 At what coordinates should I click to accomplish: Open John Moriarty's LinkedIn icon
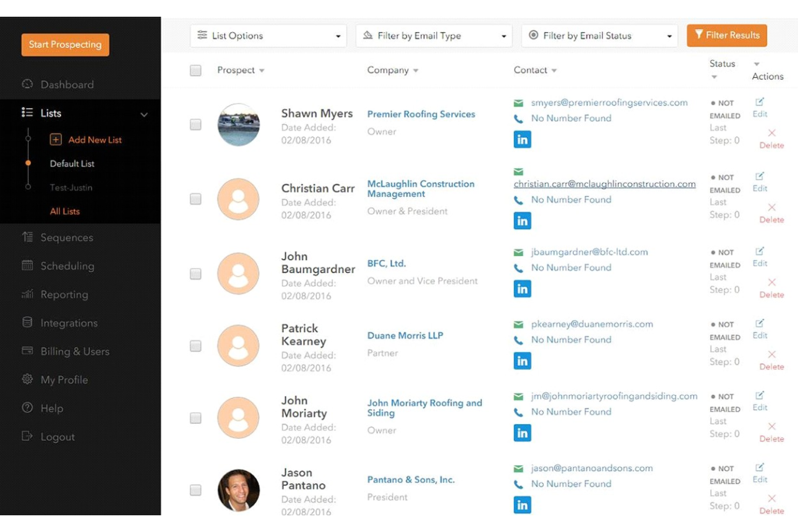coord(522,433)
